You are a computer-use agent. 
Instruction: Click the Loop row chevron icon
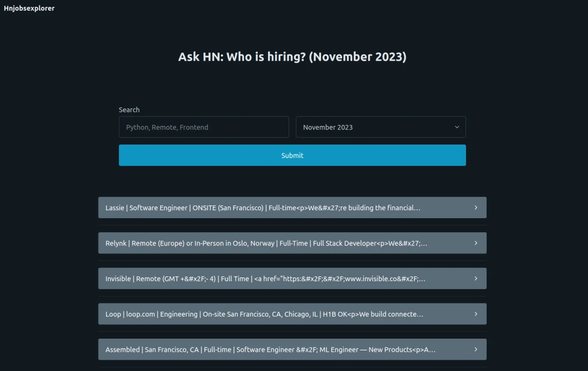point(475,314)
